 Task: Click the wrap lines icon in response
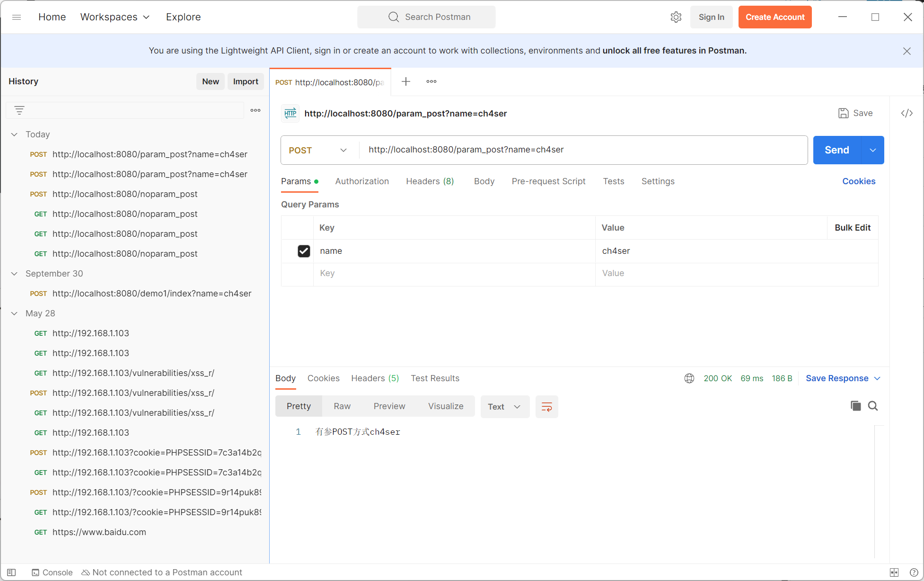546,407
